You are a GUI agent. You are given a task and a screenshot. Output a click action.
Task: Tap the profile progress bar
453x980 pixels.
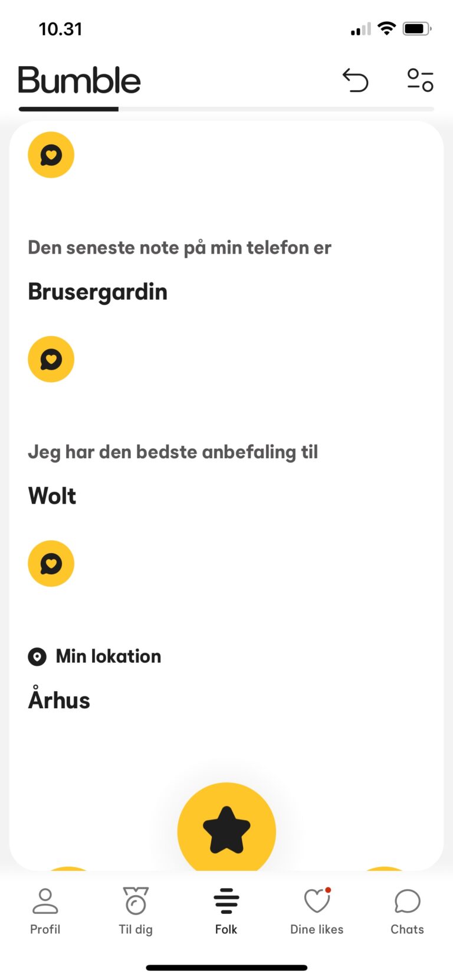tap(226, 109)
